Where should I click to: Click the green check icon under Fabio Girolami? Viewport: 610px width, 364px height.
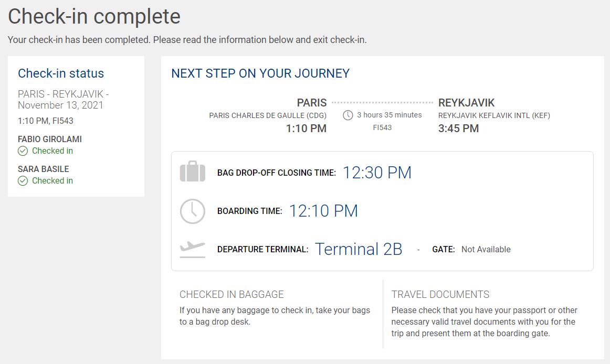point(23,151)
